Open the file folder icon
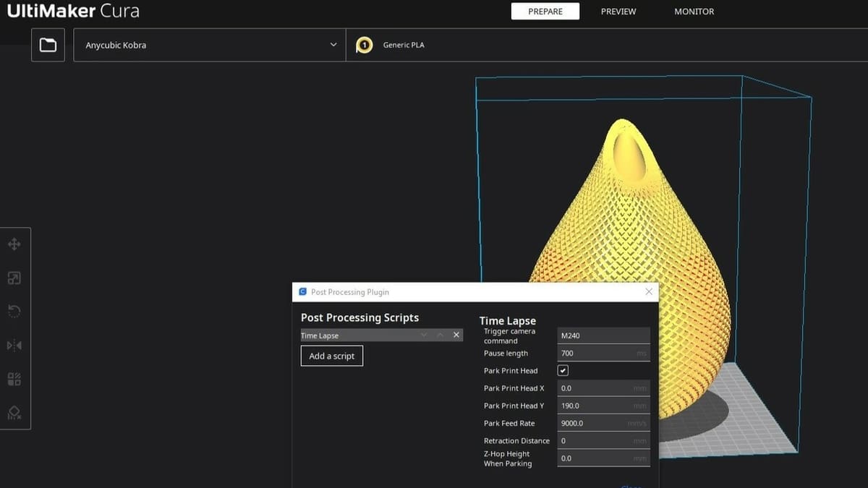 click(48, 45)
